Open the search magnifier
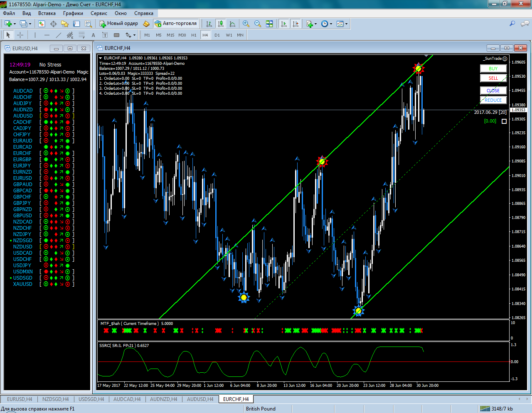532x413 pixels. (512, 24)
